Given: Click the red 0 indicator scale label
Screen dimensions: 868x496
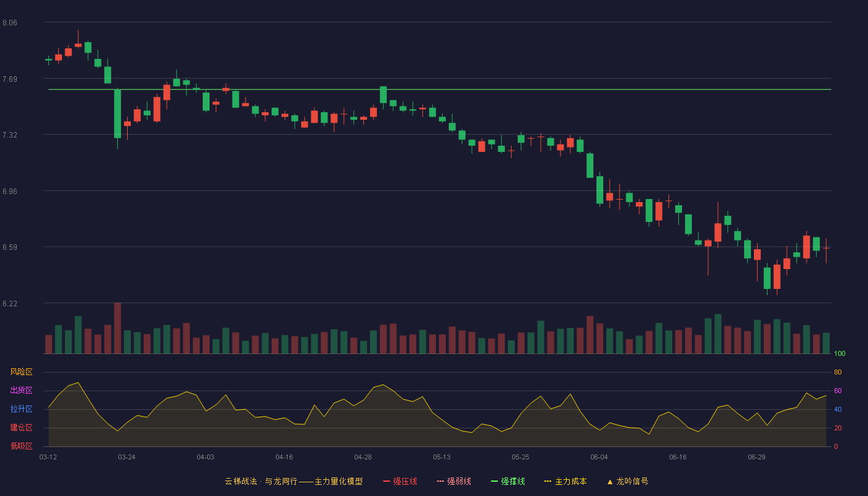Looking at the screenshot, I should [836, 446].
